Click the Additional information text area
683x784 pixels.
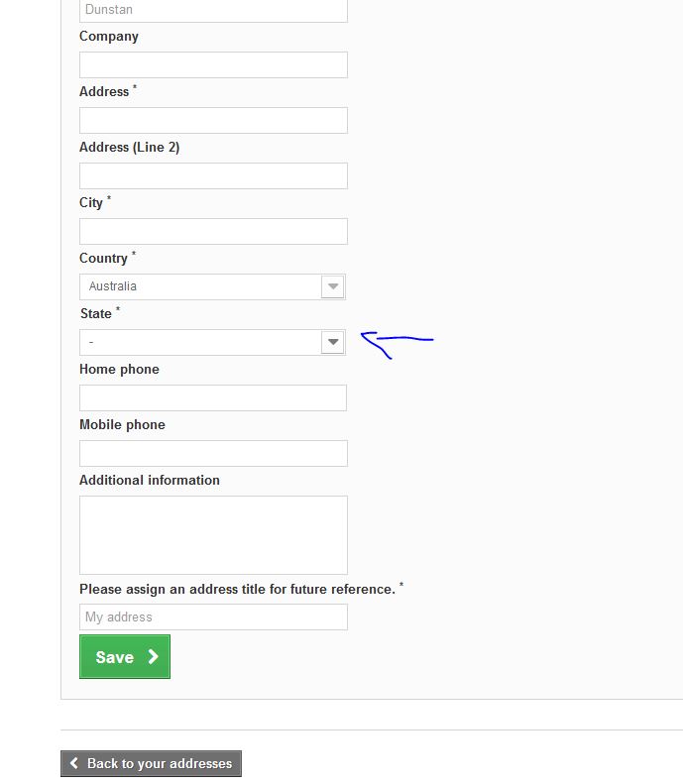pos(213,535)
